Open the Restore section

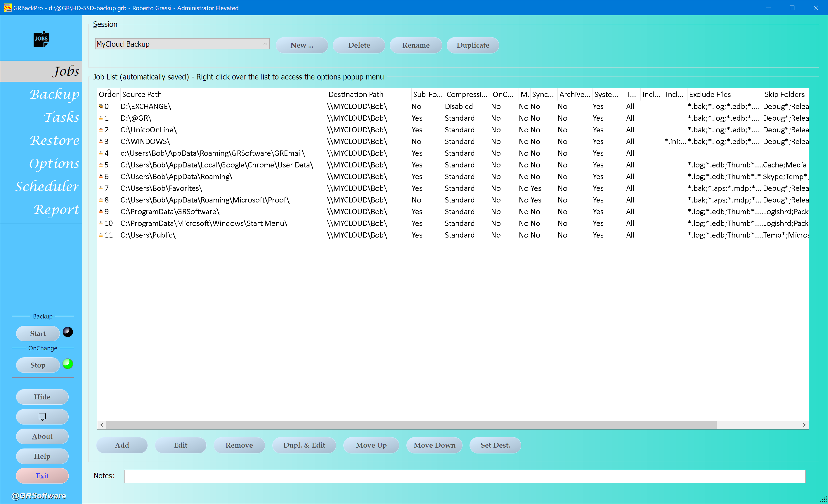[x=54, y=141]
